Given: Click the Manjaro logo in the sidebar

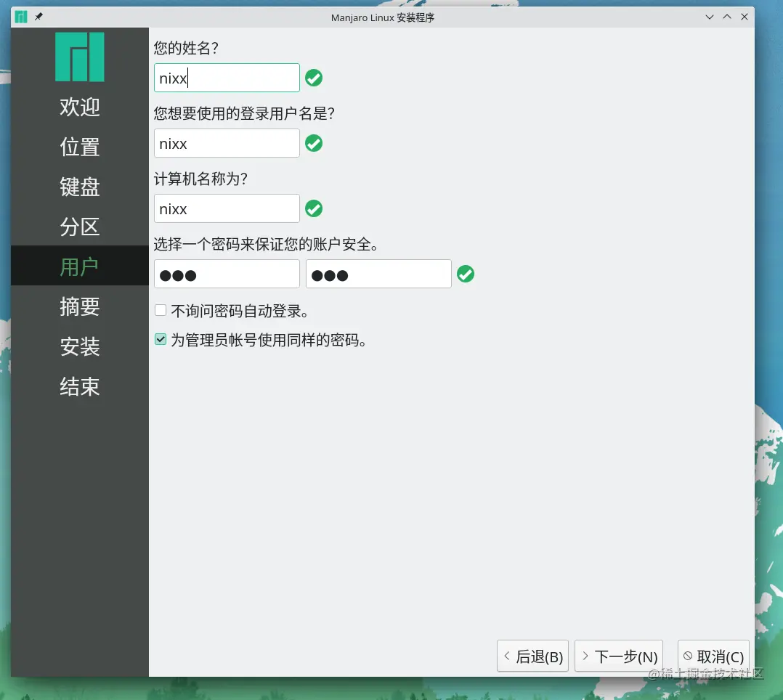Looking at the screenshot, I should click(79, 57).
